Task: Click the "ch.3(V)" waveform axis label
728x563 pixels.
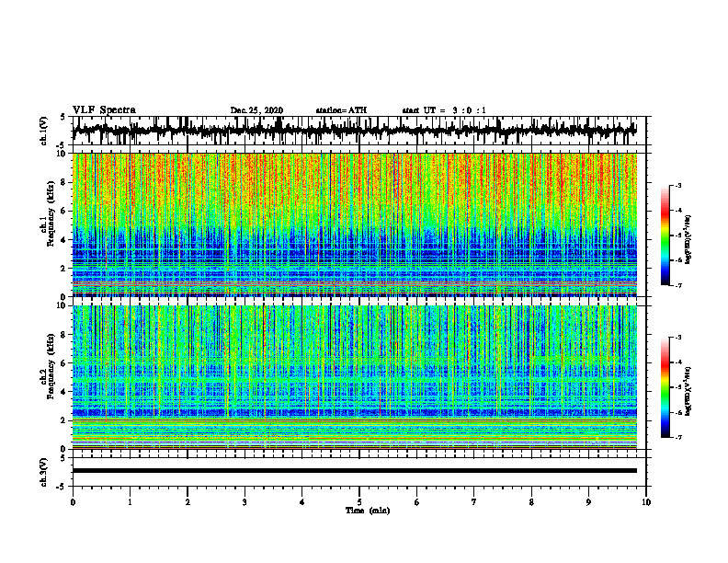Action: pyautogui.click(x=44, y=472)
